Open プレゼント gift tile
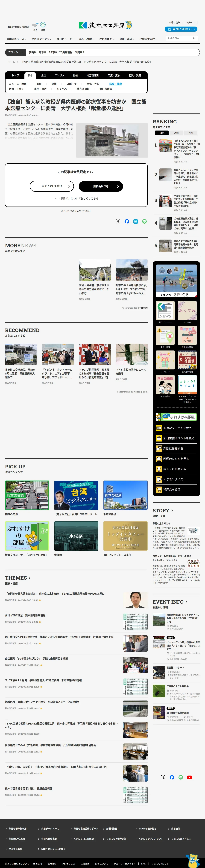This screenshot has width=205, height=868. tap(165, 360)
